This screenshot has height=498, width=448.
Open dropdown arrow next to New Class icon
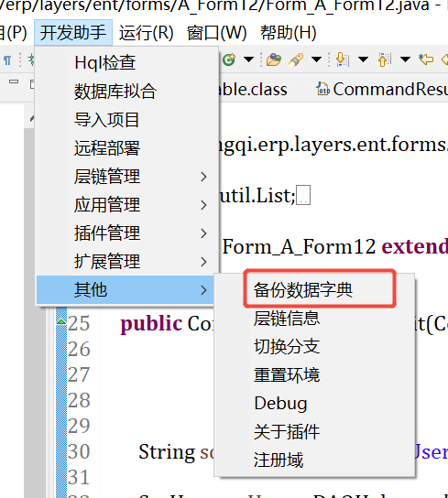(x=248, y=60)
